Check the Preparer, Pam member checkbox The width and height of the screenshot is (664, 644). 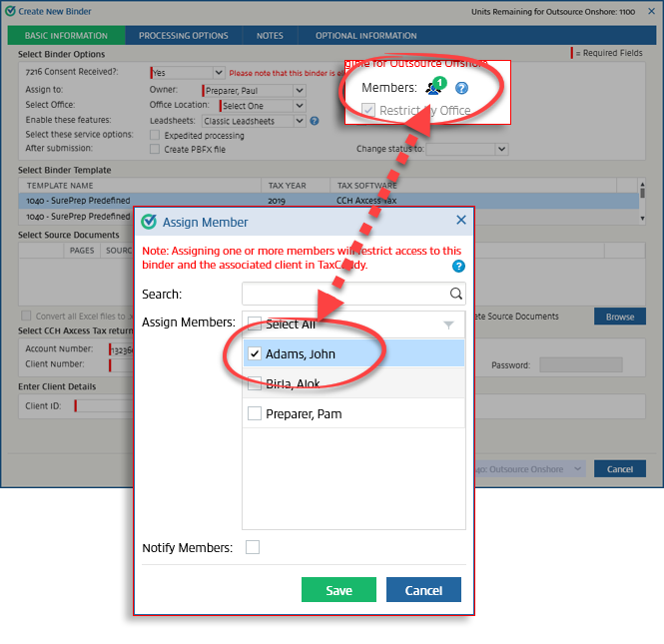[x=255, y=413]
